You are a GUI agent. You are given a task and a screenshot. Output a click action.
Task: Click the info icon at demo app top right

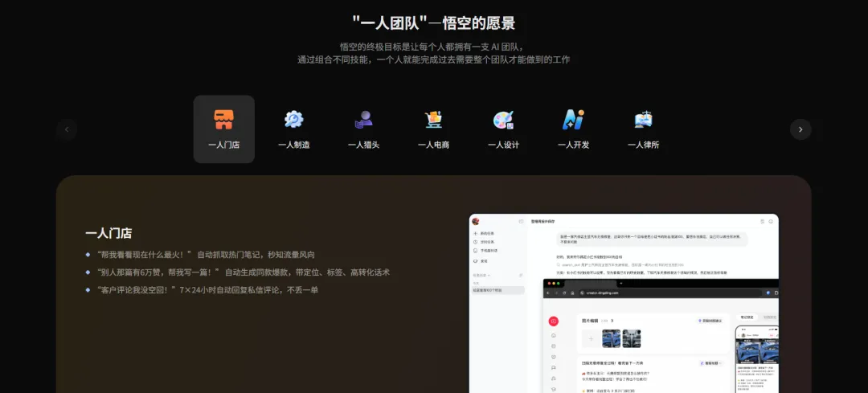coord(771,221)
